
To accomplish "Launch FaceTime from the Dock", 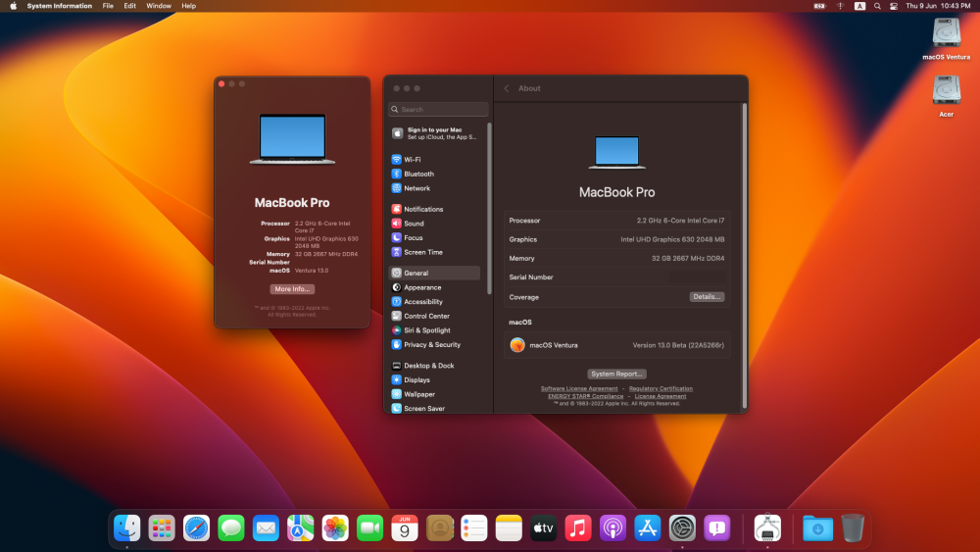I will click(370, 528).
